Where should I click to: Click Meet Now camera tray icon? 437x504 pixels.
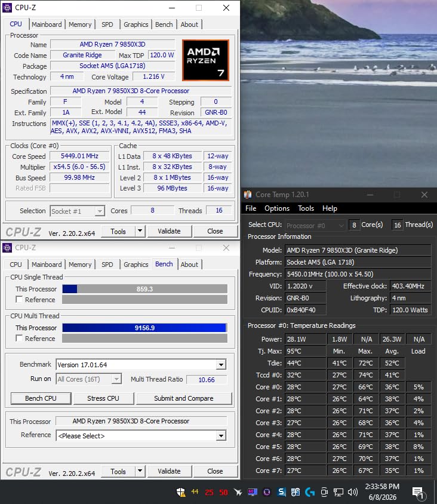(x=324, y=492)
